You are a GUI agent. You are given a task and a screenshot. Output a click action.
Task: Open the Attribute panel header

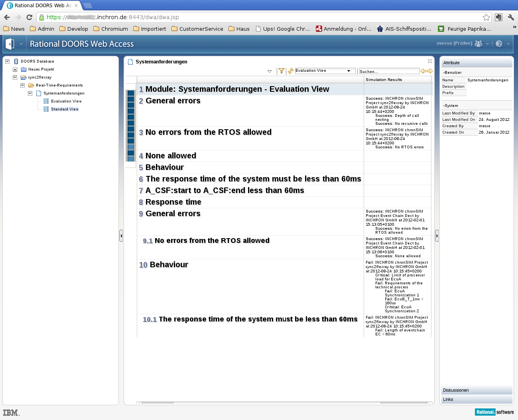tap(477, 63)
